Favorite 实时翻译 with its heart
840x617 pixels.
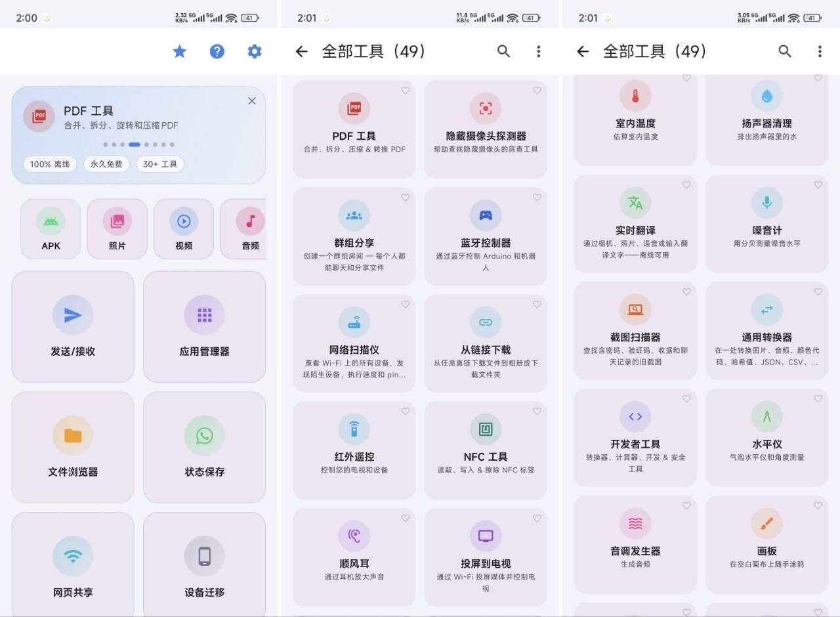(686, 185)
